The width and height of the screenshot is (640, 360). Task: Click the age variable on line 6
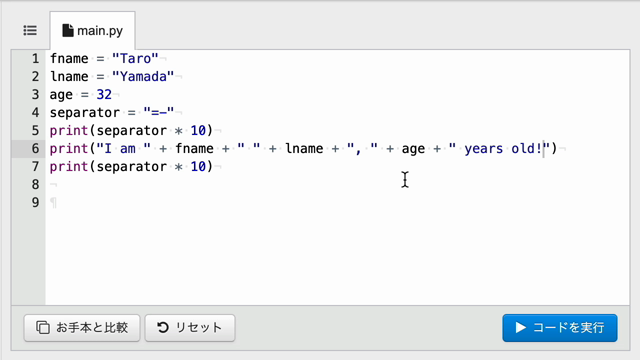point(413,149)
